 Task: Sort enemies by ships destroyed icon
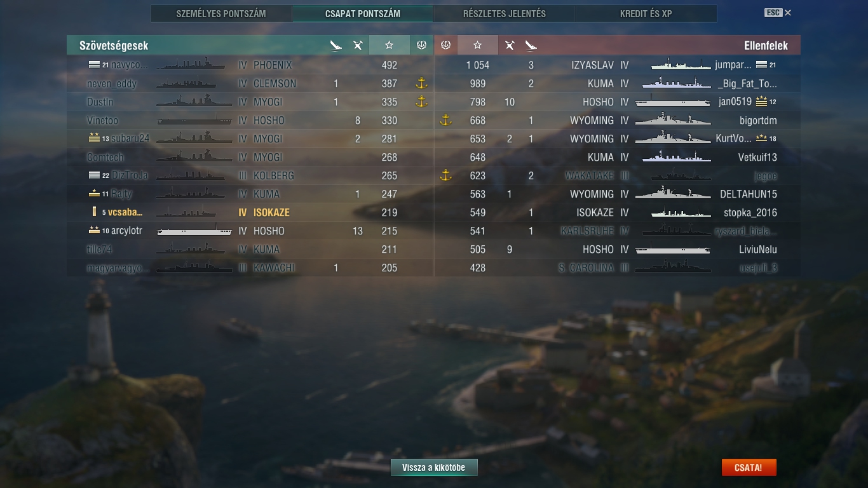pos(531,45)
